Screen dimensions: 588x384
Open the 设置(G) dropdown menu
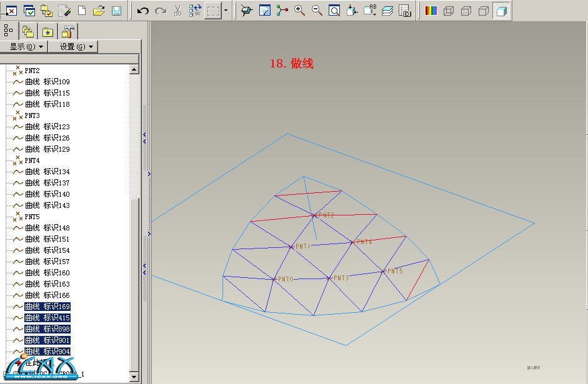pyautogui.click(x=76, y=47)
